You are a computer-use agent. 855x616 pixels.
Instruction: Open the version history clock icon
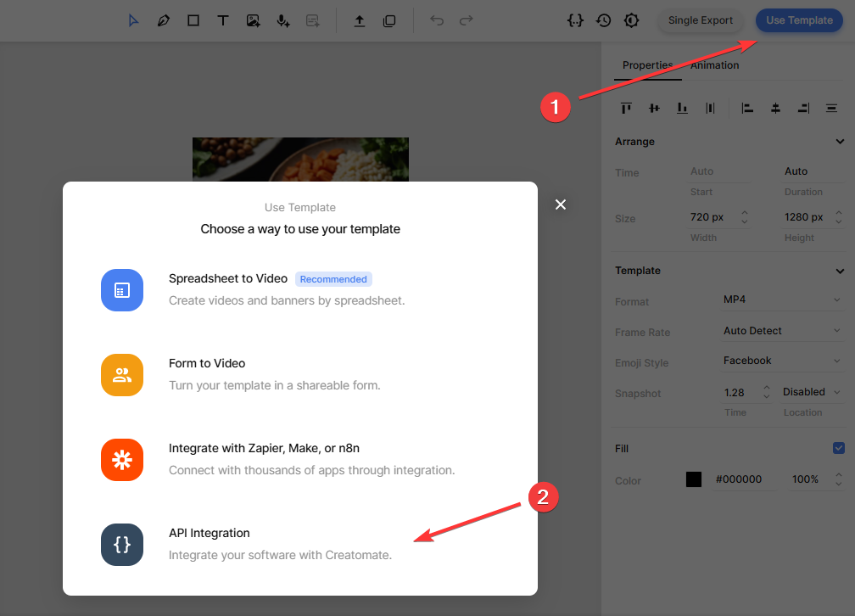tap(603, 20)
